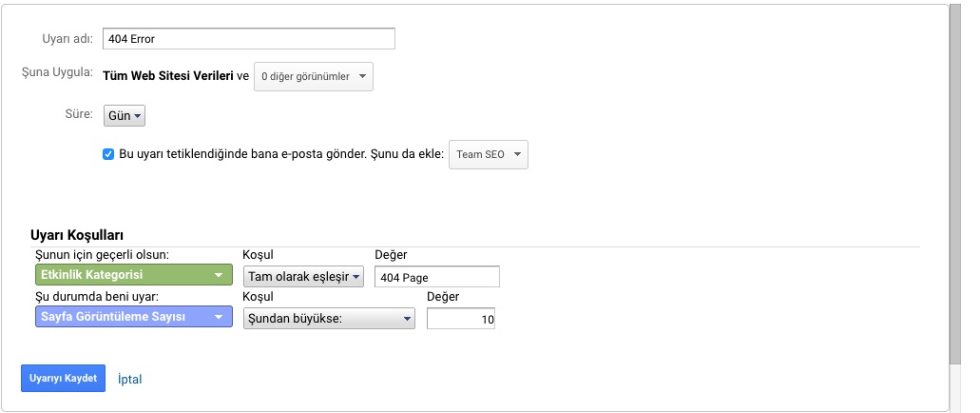The image size is (980, 413).
Task: Open the '0 diğer görünümler' views dropdown
Action: coord(313,76)
